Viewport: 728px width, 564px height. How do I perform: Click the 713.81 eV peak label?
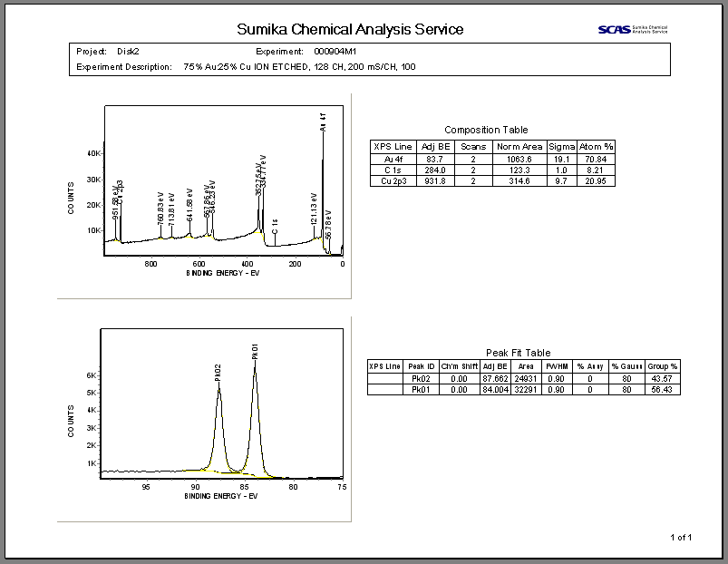pyautogui.click(x=171, y=209)
